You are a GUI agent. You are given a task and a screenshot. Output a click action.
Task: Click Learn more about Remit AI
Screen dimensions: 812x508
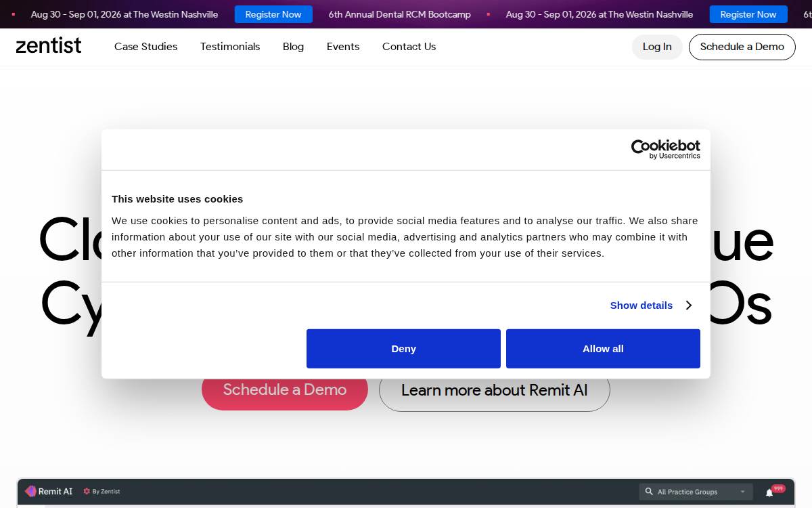click(x=495, y=391)
